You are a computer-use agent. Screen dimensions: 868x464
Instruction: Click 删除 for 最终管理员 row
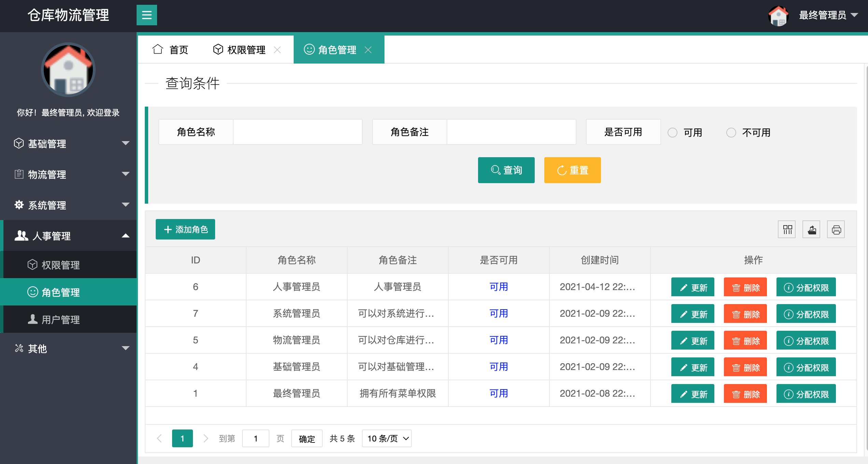(x=745, y=394)
